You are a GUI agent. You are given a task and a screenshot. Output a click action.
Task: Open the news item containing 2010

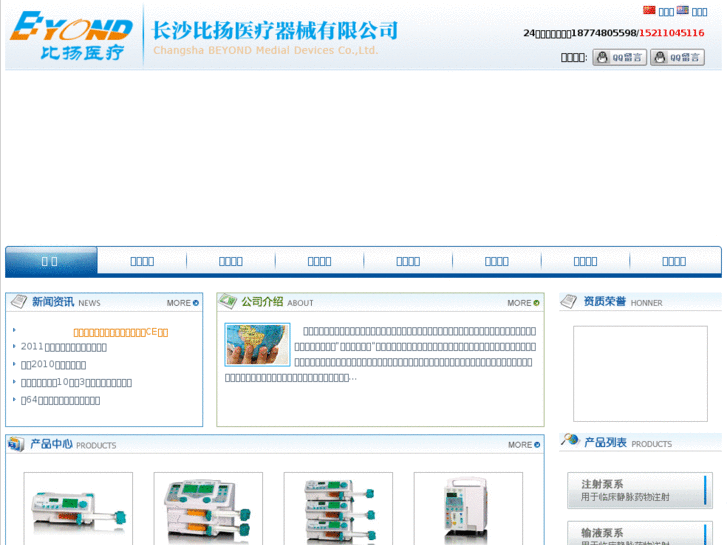coord(53,365)
